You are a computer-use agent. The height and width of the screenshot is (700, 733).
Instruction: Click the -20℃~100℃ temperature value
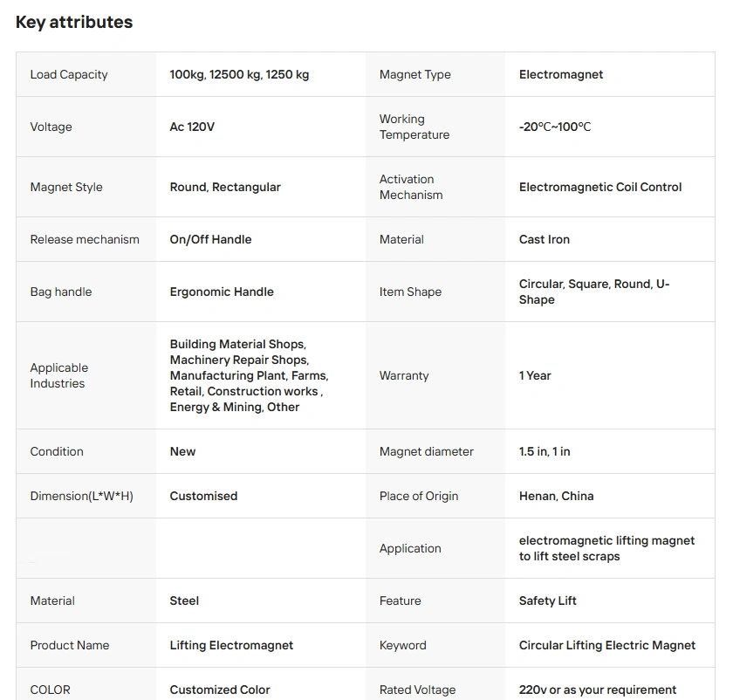[x=555, y=127]
